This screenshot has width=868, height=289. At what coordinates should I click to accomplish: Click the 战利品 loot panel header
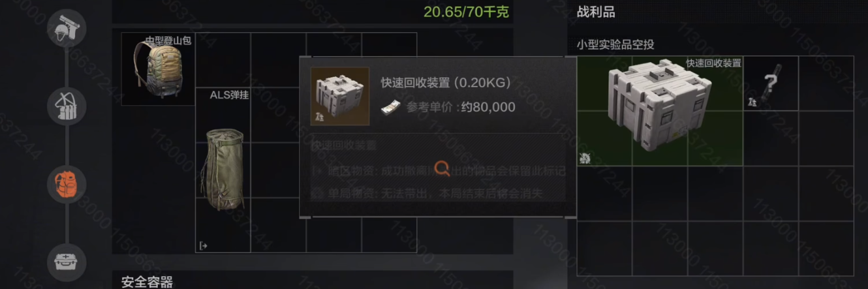pos(596,12)
